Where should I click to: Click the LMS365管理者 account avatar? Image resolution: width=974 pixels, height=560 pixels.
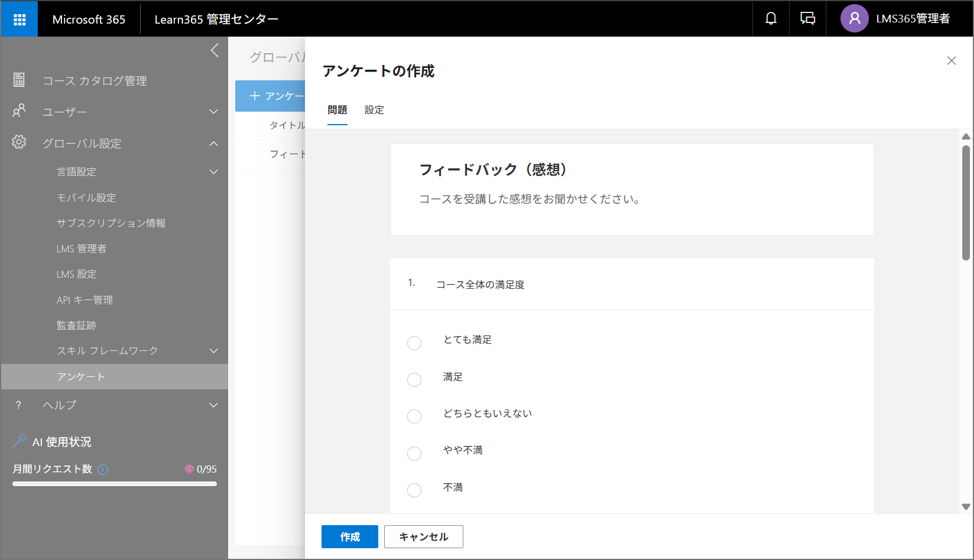pos(854,19)
